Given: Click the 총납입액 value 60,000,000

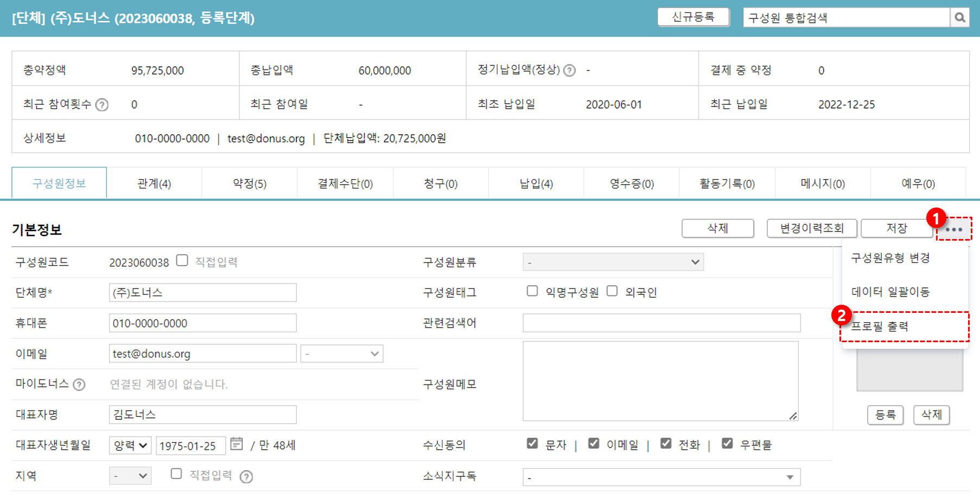Looking at the screenshot, I should click(385, 71).
